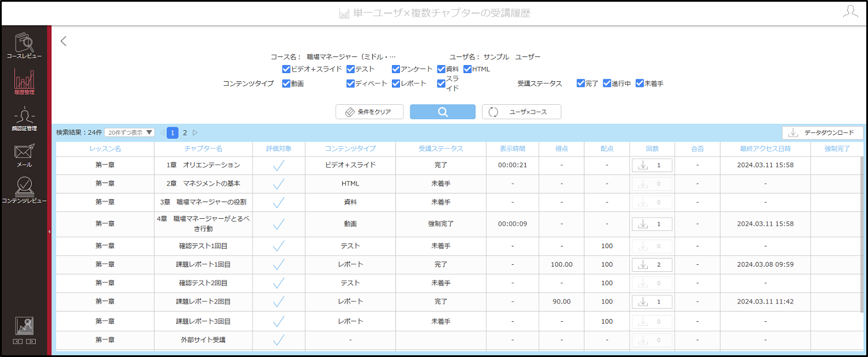Uncheck the 完了 status checkbox
868x357 pixels.
point(580,83)
